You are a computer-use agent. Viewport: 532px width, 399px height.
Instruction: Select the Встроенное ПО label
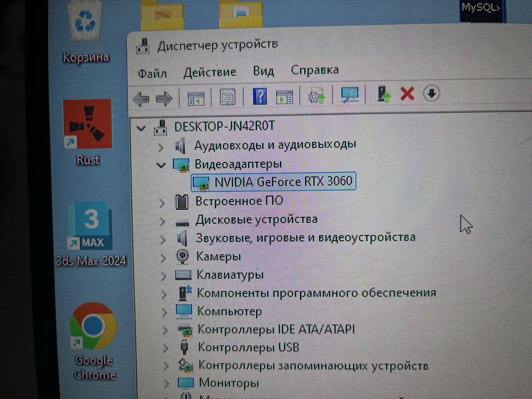point(239,201)
